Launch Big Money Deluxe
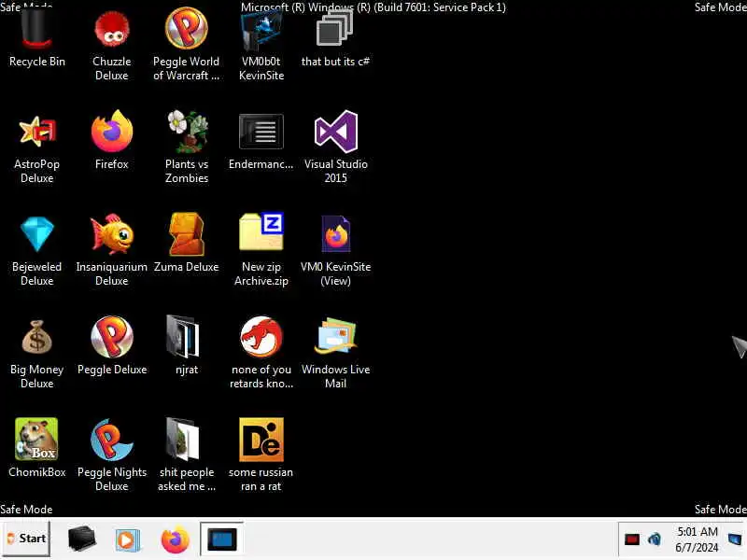The width and height of the screenshot is (747, 560). coord(36,354)
